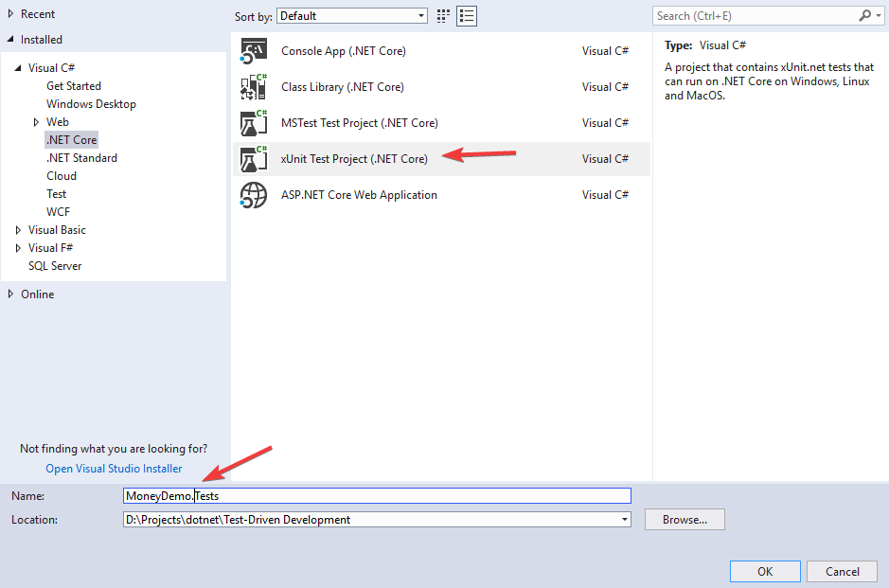Collapse the Installed section
Viewport: 889px width, 588px height.
10,39
